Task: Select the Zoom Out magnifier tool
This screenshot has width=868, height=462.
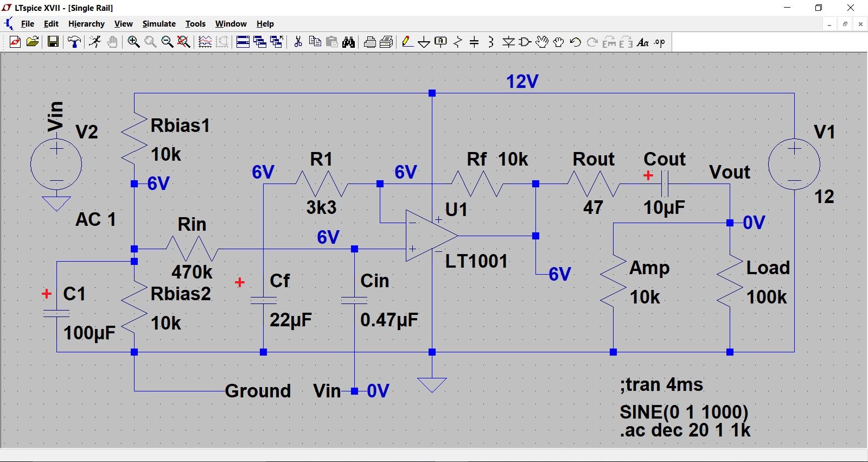Action: 167,42
